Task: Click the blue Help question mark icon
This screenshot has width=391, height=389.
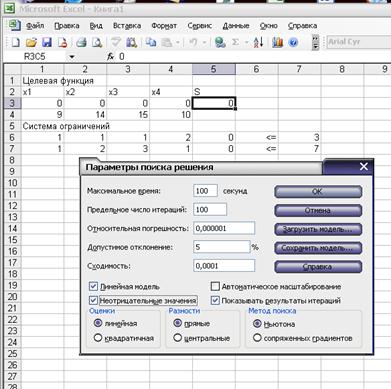Action: pos(293,42)
